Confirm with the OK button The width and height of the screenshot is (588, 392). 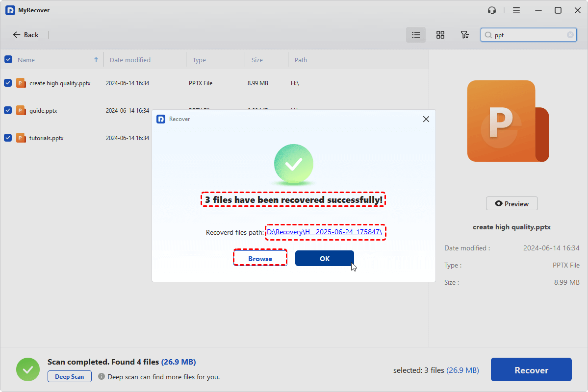tap(325, 259)
